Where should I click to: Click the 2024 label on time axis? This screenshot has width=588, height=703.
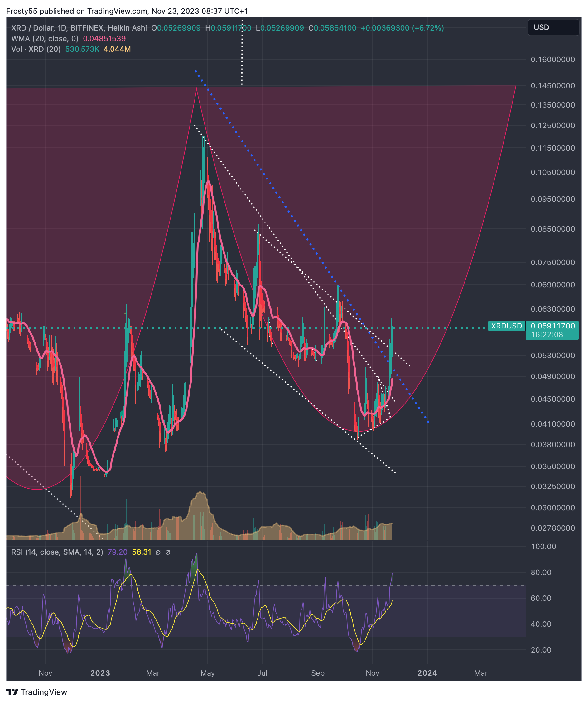click(x=427, y=673)
